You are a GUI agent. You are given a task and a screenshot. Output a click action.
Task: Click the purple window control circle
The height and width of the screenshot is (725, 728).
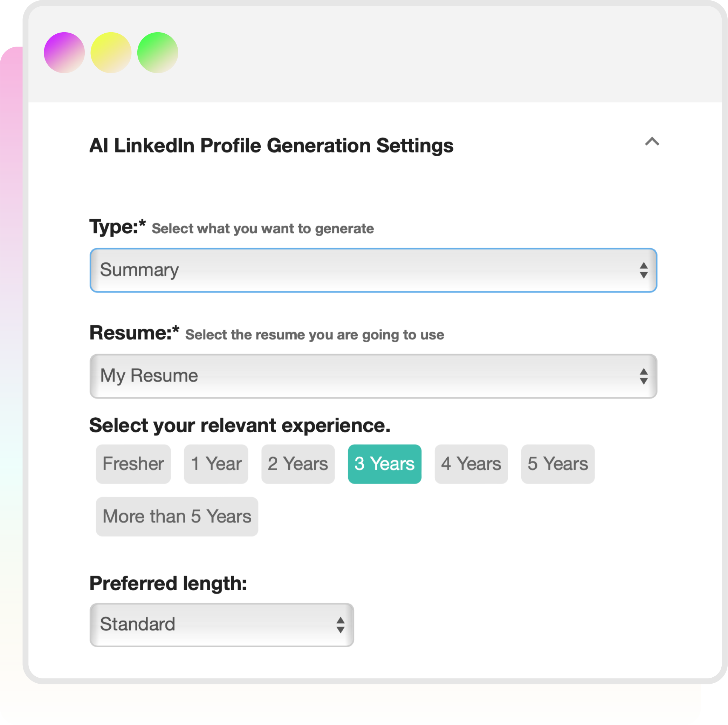click(64, 52)
